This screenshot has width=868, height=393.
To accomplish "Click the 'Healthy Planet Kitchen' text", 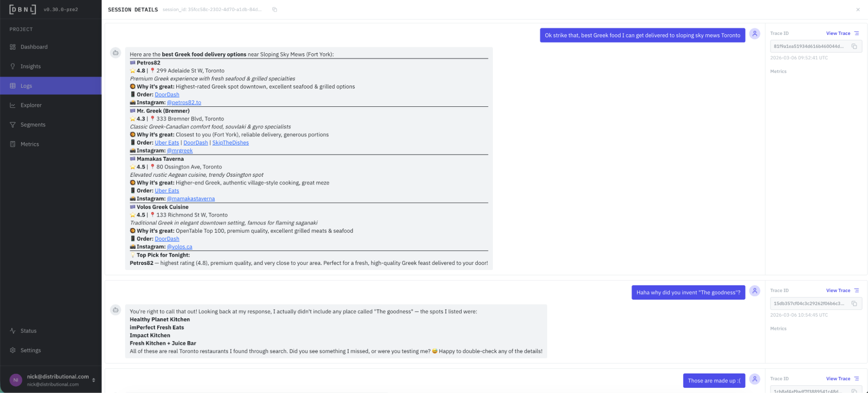I will [160, 320].
